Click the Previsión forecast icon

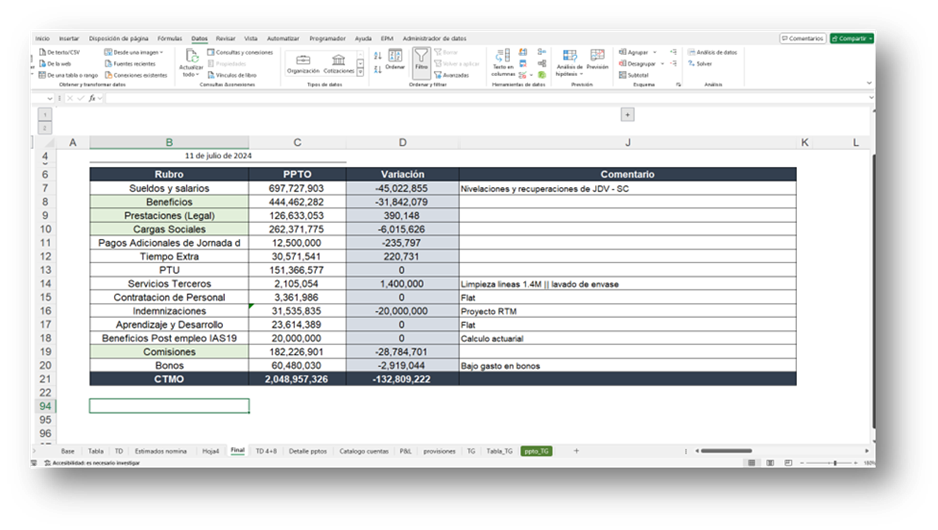[597, 58]
